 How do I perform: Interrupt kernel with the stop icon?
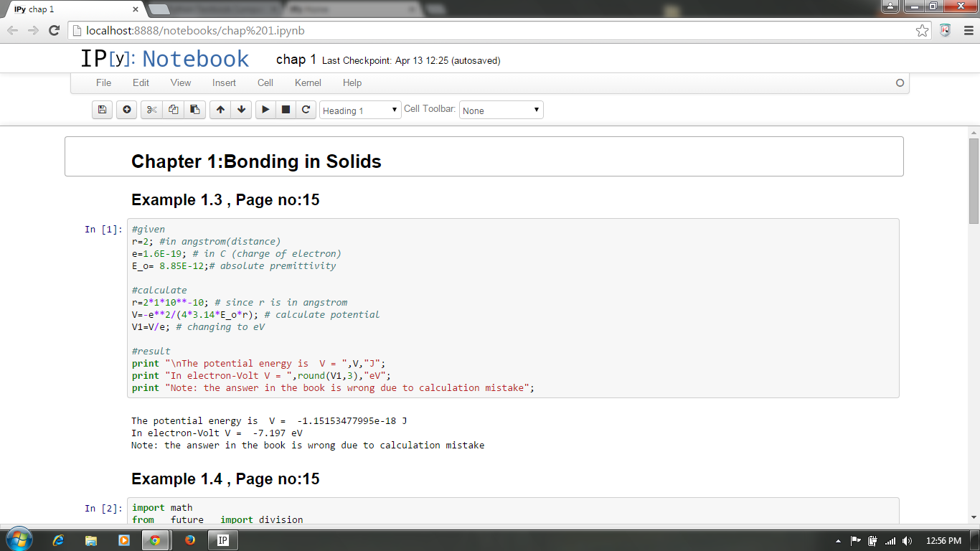click(x=286, y=110)
